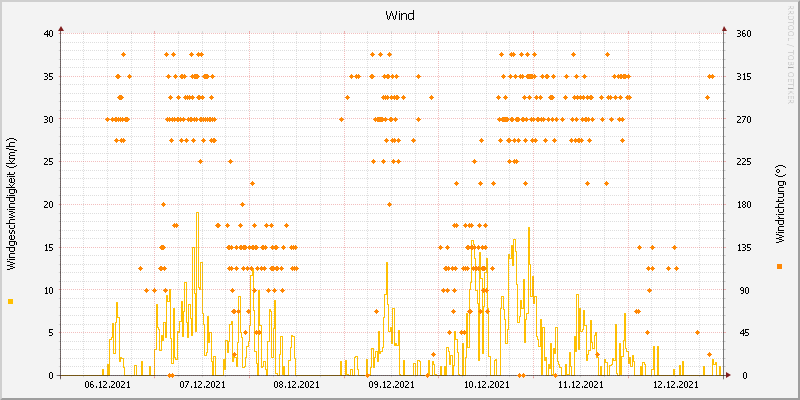Click the left axis value 25
Image resolution: width=800 pixels, height=400 pixels.
(x=48, y=162)
